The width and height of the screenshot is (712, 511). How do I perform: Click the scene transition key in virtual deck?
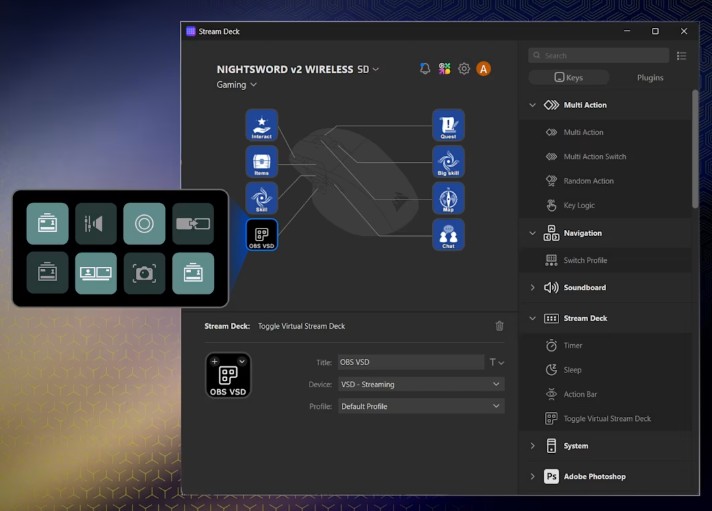[193, 223]
